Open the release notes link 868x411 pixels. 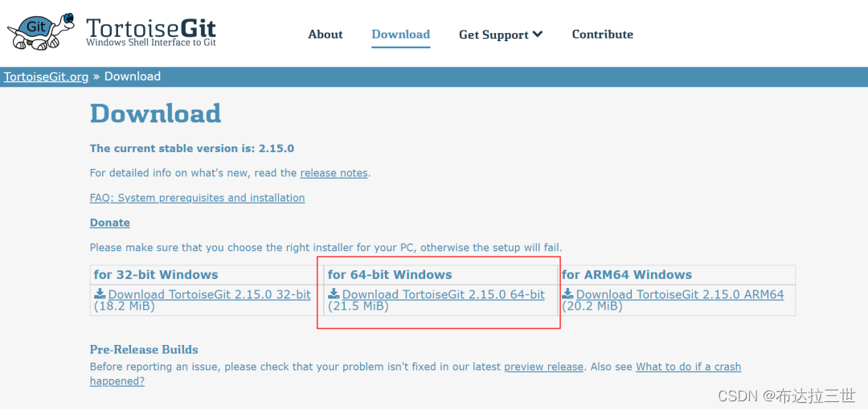click(x=334, y=173)
